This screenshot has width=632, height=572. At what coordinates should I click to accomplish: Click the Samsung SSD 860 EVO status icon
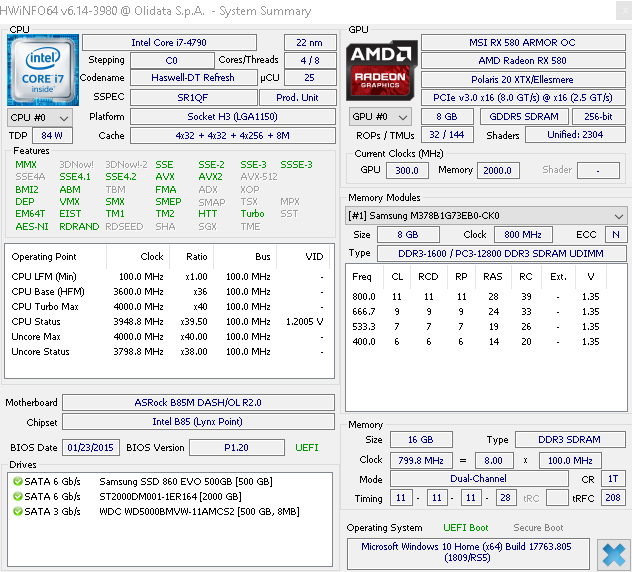(17, 481)
